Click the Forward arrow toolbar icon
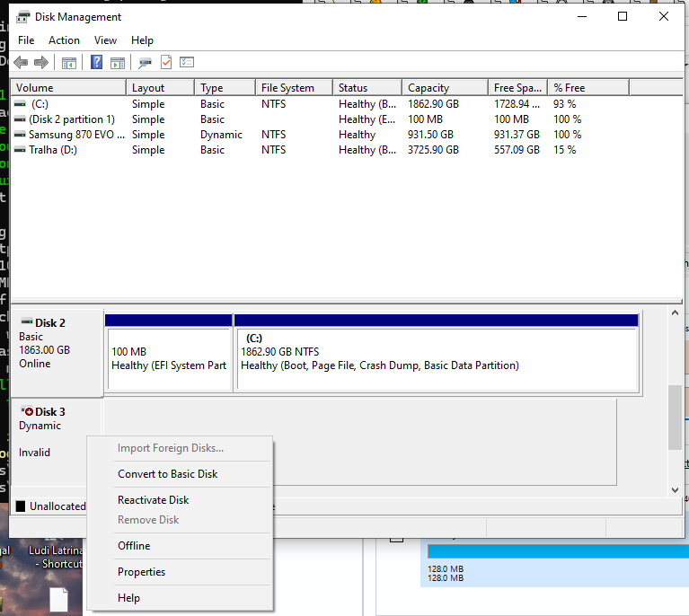 tap(41, 62)
